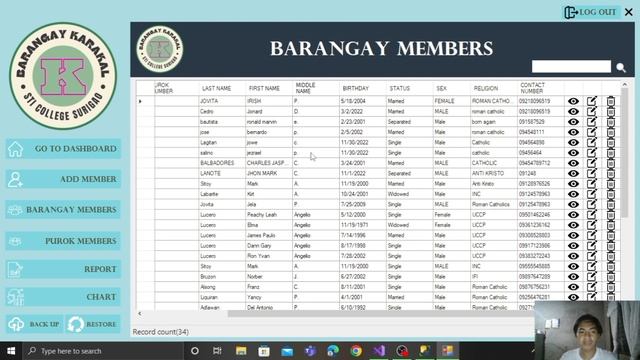Click last name cell 'Alsong'

click(x=222, y=287)
